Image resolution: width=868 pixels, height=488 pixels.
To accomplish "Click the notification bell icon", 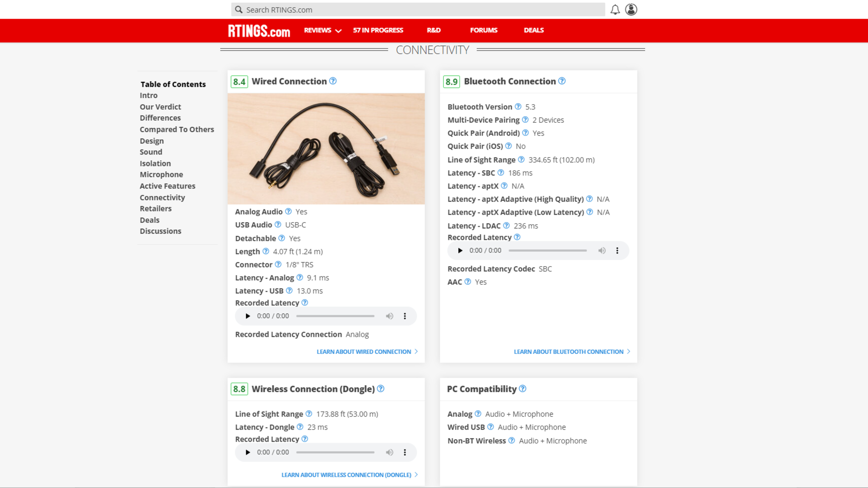I will pos(615,9).
